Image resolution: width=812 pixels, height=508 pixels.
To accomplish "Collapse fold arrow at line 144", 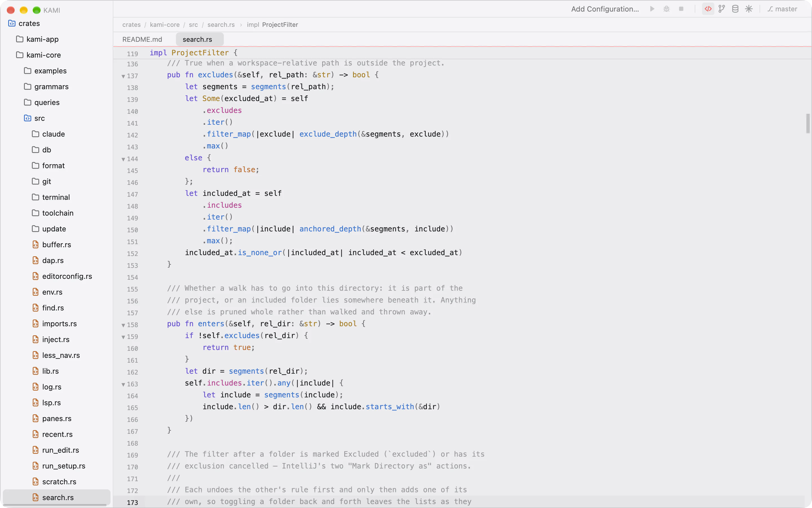I will [x=123, y=159].
